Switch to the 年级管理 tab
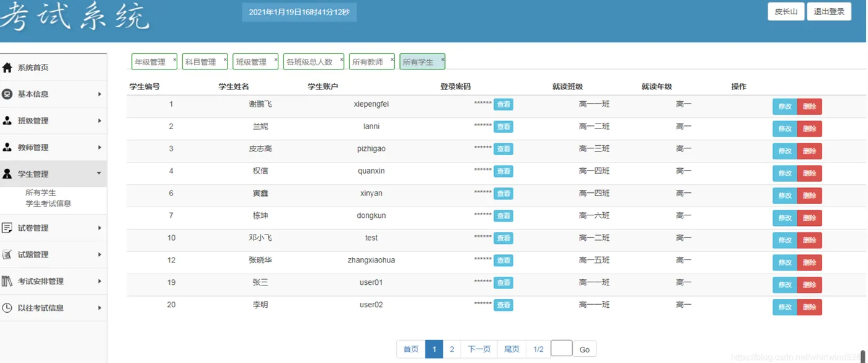The image size is (868, 363). coord(154,61)
